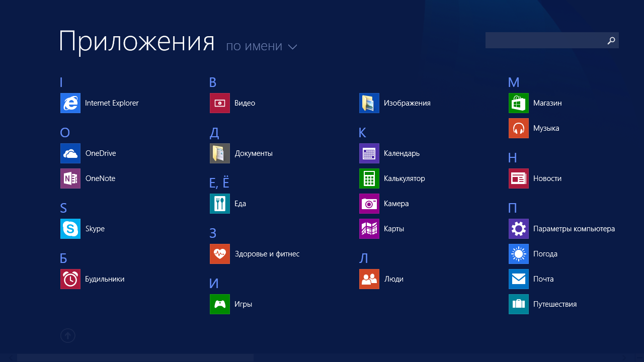
Task: Click the 'Л' letter header
Action: (363, 258)
